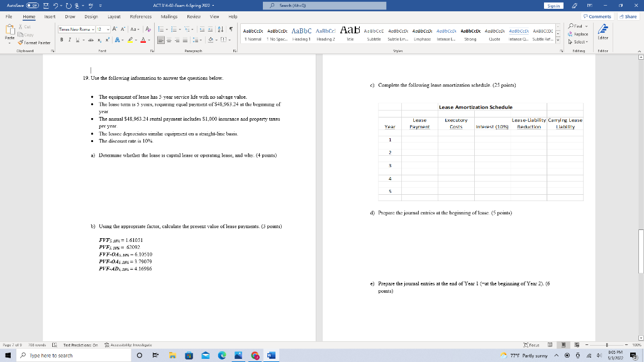Screen dimensions: 644x362
Task: Click the Paste button
Action: point(9,33)
